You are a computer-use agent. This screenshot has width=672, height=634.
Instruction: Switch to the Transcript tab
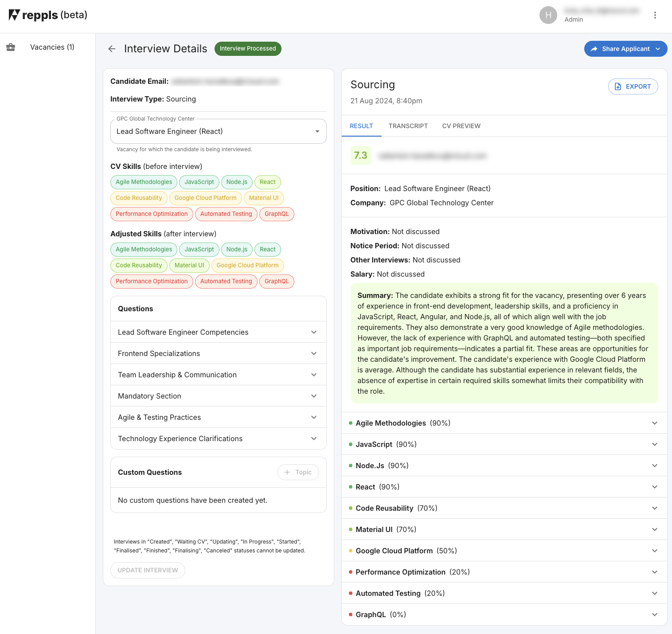point(408,126)
